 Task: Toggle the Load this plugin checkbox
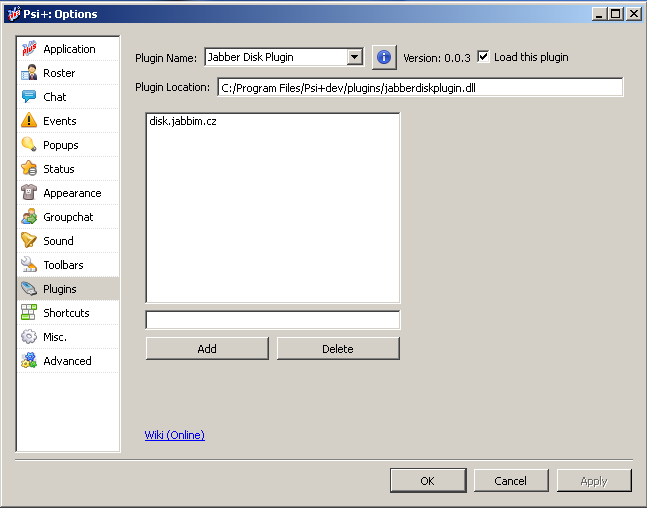484,57
